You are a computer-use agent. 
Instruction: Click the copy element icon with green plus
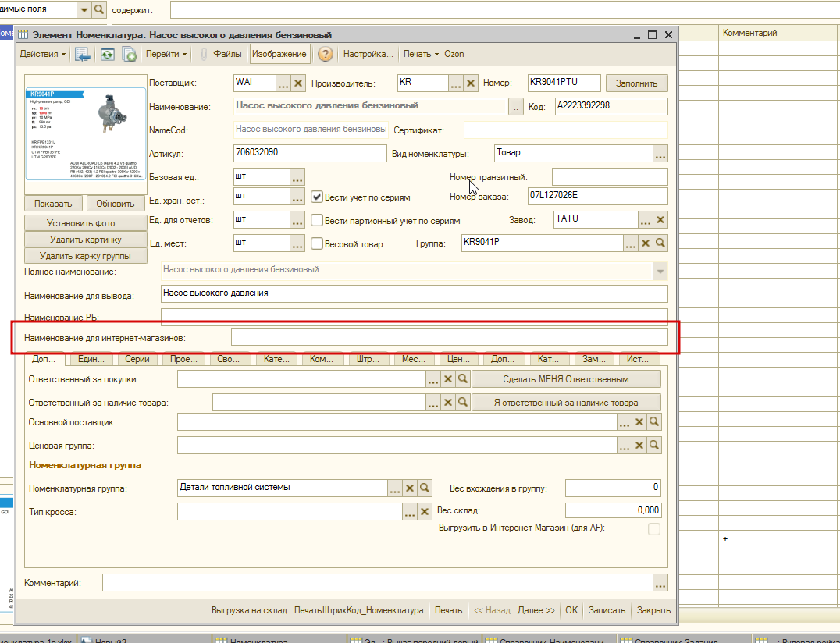129,54
